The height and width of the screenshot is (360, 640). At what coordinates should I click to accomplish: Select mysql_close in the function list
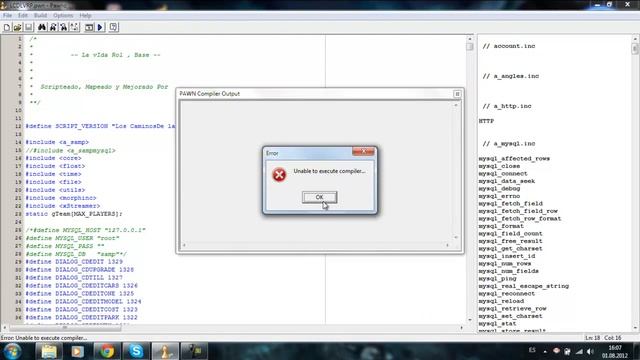(499, 166)
